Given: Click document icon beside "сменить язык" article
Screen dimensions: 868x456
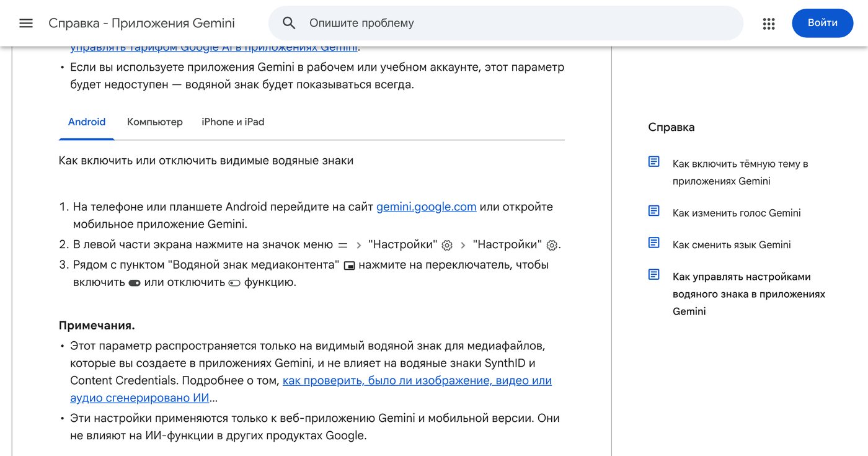Looking at the screenshot, I should pyautogui.click(x=654, y=243).
